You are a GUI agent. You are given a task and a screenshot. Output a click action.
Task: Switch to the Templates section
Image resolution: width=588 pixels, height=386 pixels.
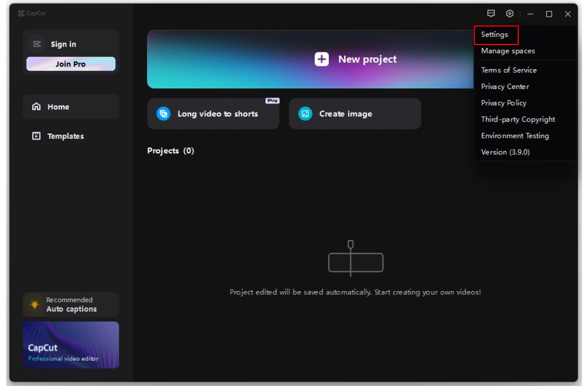71,136
